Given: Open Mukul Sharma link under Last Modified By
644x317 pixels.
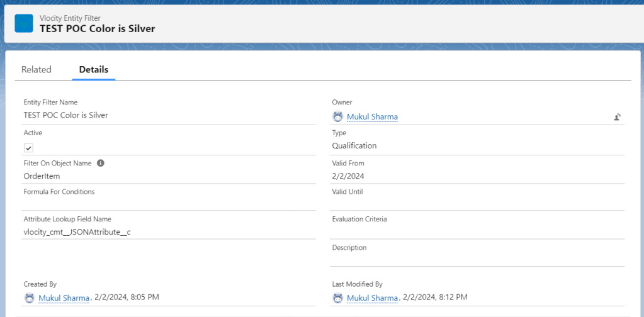Looking at the screenshot, I should coord(372,298).
